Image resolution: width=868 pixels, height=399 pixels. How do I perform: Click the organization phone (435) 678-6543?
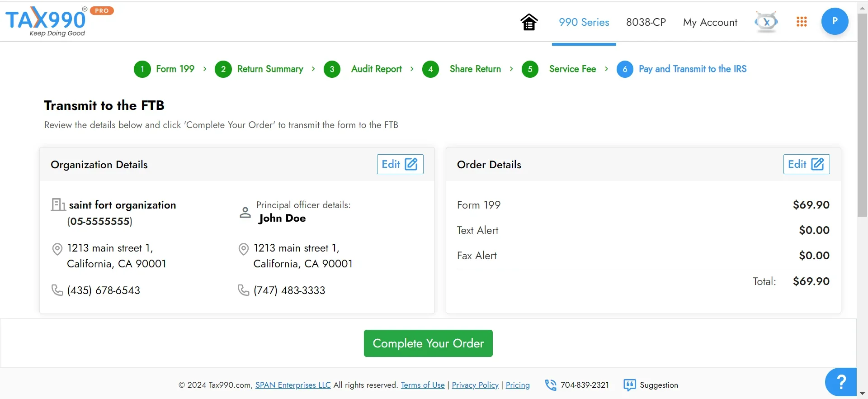coord(104,290)
